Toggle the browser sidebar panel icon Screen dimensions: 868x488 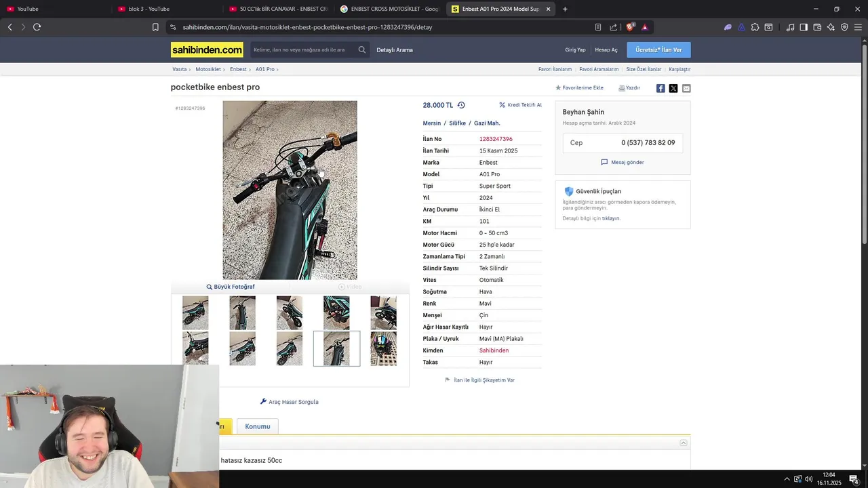804,27
